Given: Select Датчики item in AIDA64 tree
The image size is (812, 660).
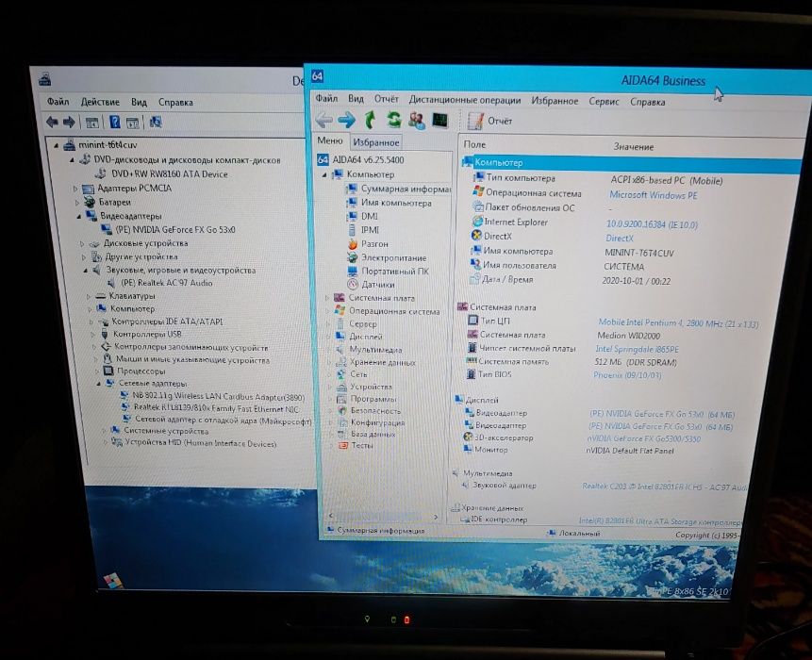Looking at the screenshot, I should (372, 285).
